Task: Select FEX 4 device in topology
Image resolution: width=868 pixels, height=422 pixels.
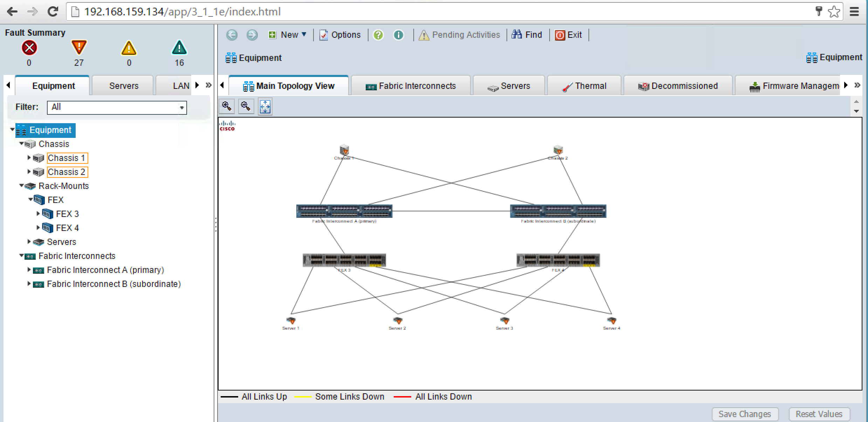Action: pyautogui.click(x=558, y=260)
